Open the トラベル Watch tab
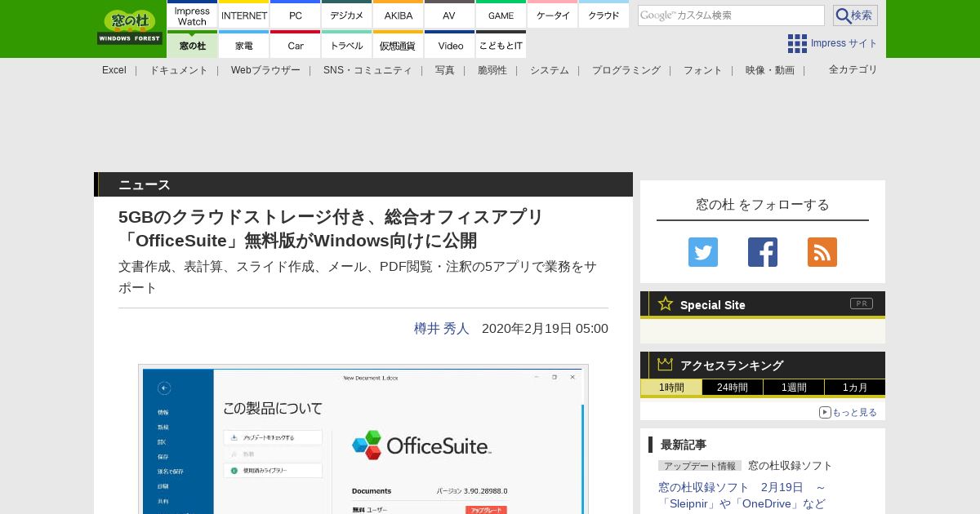Screen dimensions: 980x514 tap(347, 44)
